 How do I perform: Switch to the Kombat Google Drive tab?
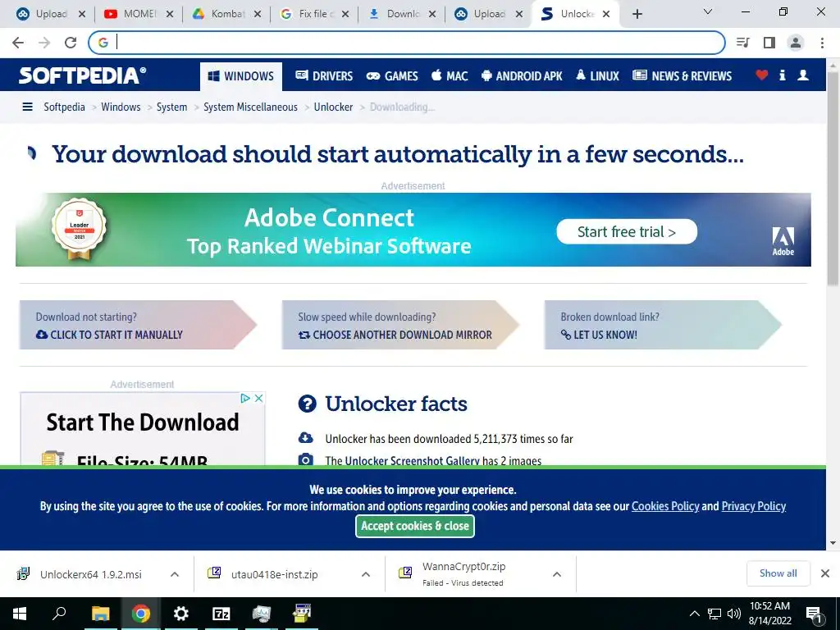tap(226, 14)
